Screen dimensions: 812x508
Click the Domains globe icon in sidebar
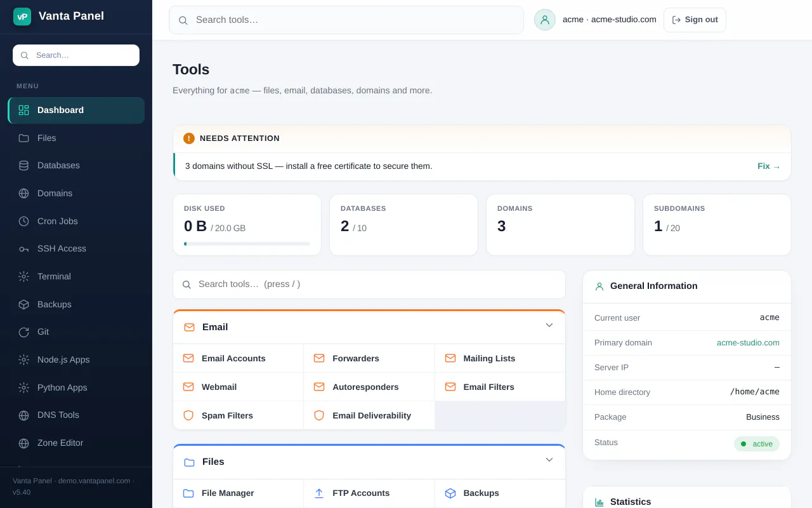click(23, 193)
